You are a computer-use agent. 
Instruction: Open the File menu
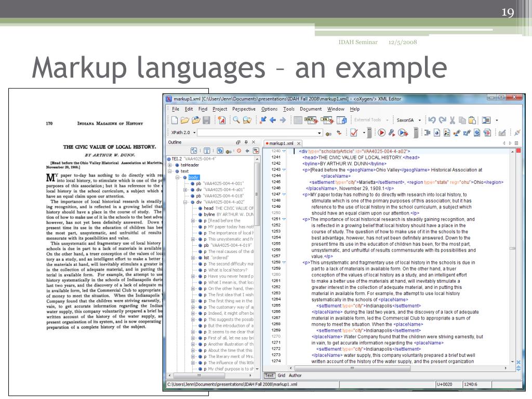click(176, 109)
